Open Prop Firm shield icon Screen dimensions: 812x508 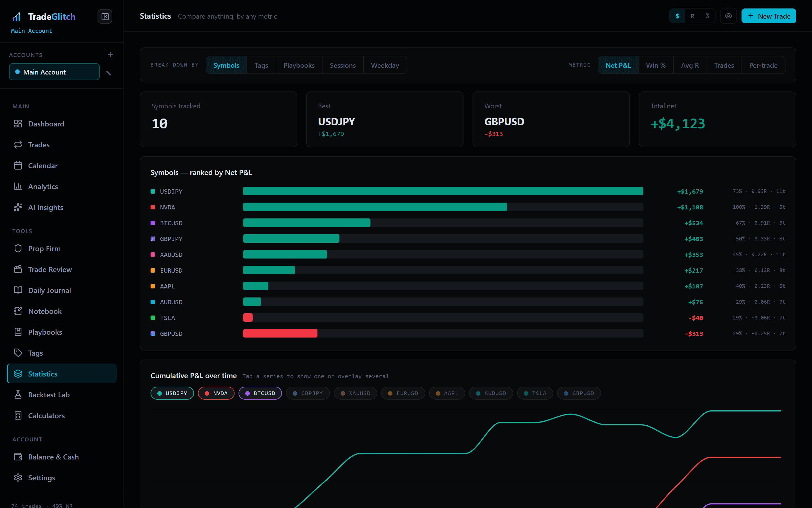(18, 248)
